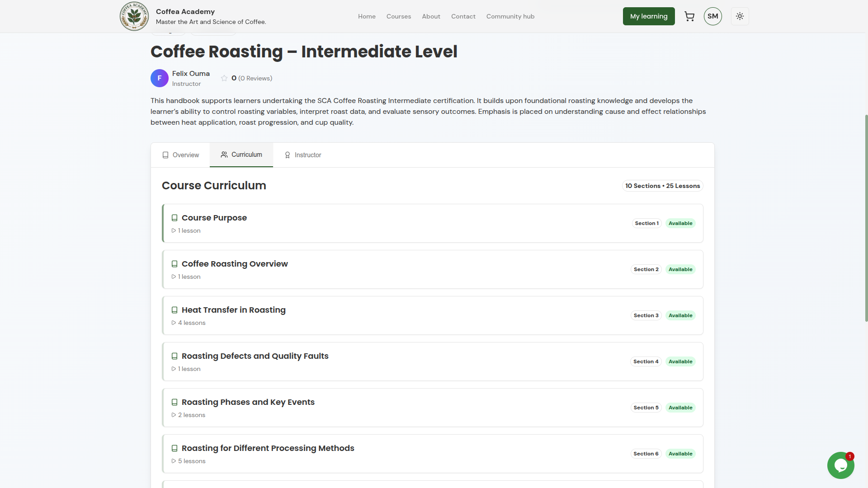This screenshot has height=488, width=868.
Task: Click book icon beside Roasting Defects and Quality Faults
Action: pos(175,356)
